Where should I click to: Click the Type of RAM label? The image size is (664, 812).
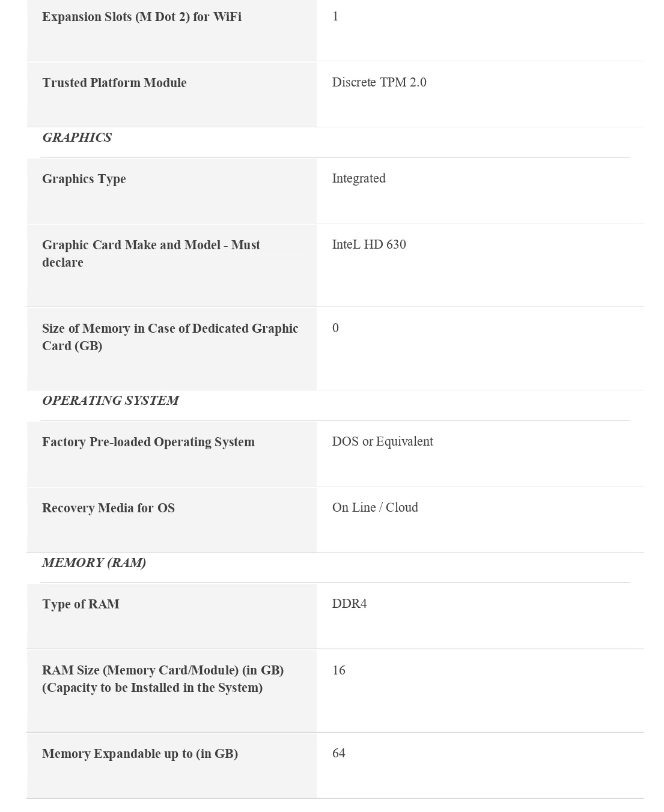point(81,604)
